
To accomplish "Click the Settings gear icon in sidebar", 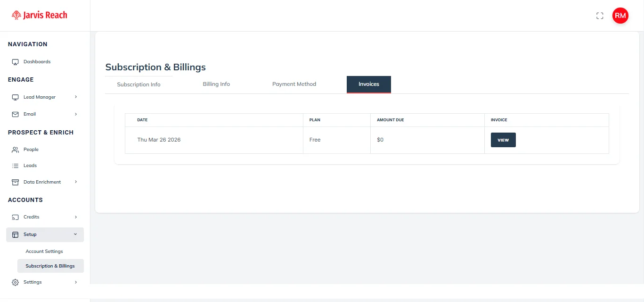I will coord(15,282).
